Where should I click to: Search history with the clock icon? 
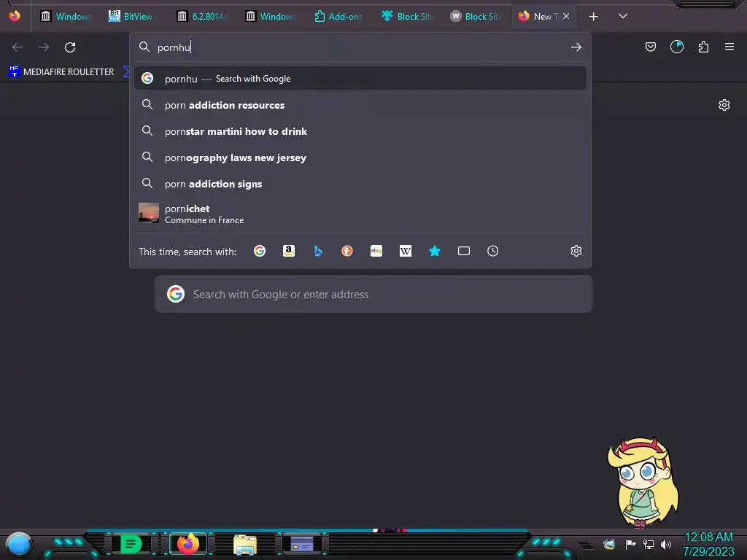(x=492, y=251)
